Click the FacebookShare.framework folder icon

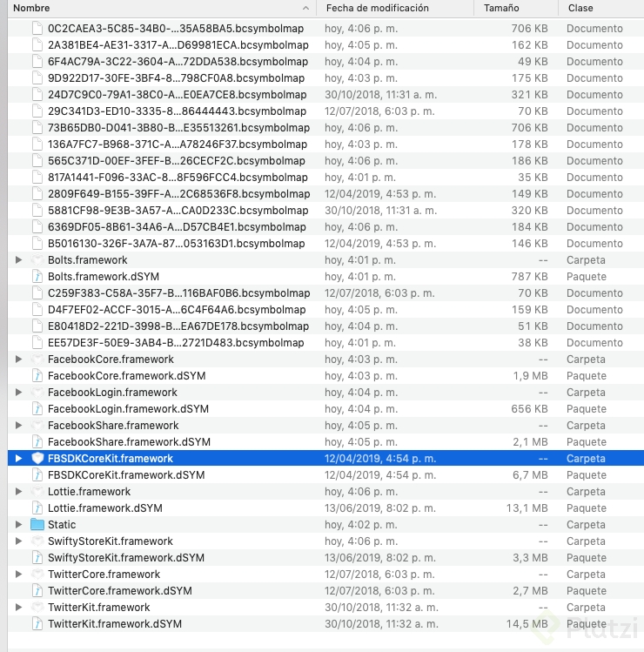pos(37,426)
